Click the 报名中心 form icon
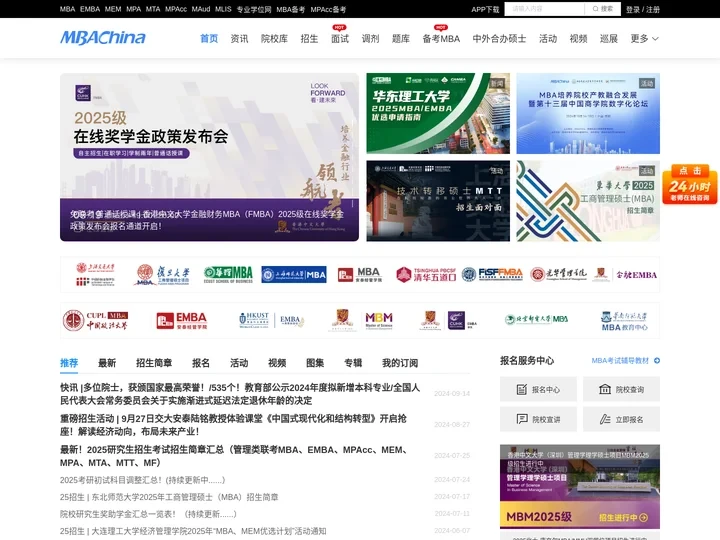This screenshot has width=720, height=540. coord(522,389)
